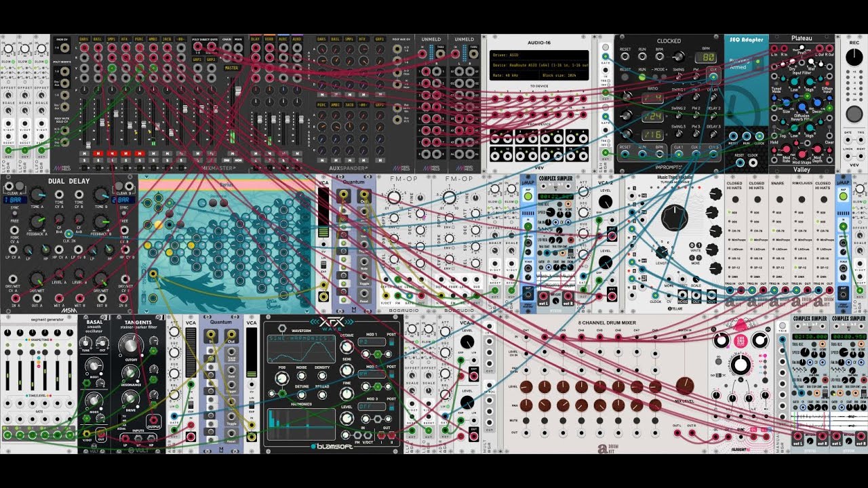
Task: Click the Plateau Mod Shape knob
Action: (x=802, y=154)
